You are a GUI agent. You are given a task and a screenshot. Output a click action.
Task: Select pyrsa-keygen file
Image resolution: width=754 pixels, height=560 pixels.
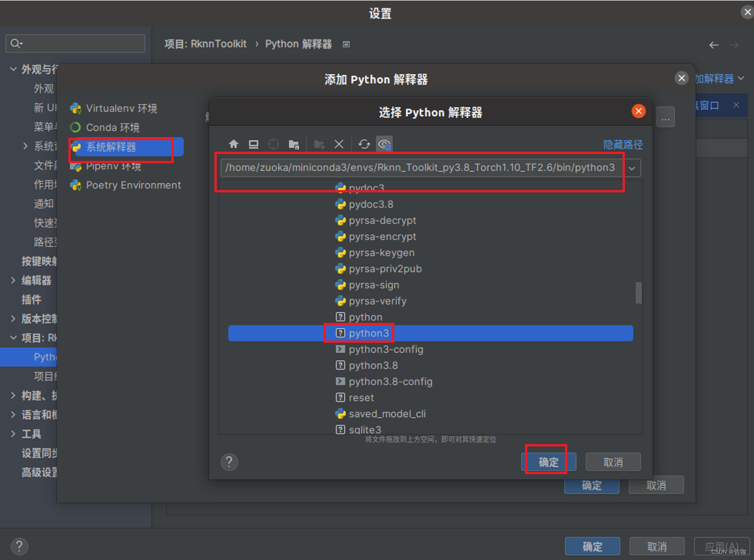pyautogui.click(x=374, y=253)
